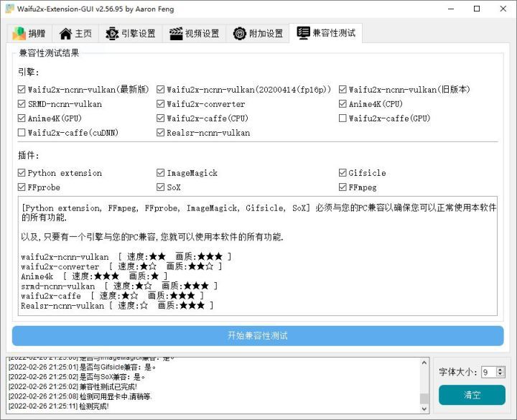Click the compatibility test monitor icon
The height and width of the screenshot is (420, 517).
[x=303, y=32]
